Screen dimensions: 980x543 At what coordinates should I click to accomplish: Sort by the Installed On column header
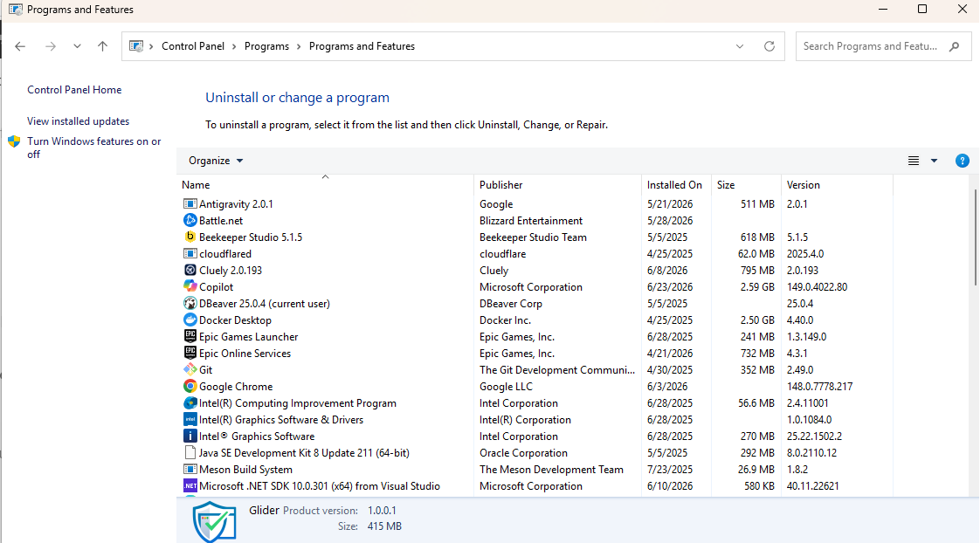coord(677,184)
